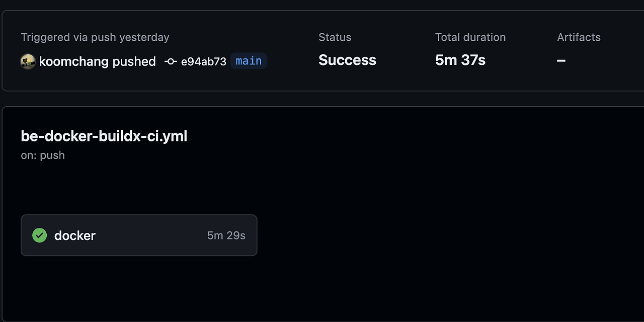
Task: Click the green success checkmark on docker job
Action: 39,235
